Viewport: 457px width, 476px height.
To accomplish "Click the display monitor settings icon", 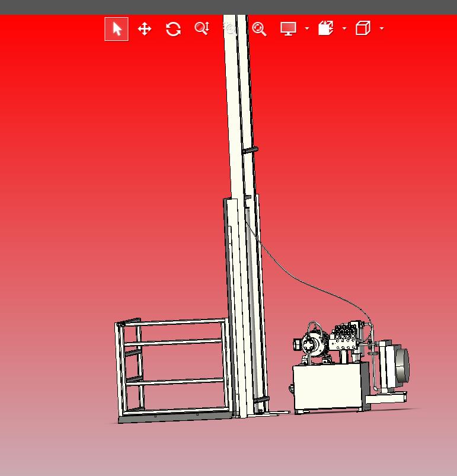I will pyautogui.click(x=288, y=29).
